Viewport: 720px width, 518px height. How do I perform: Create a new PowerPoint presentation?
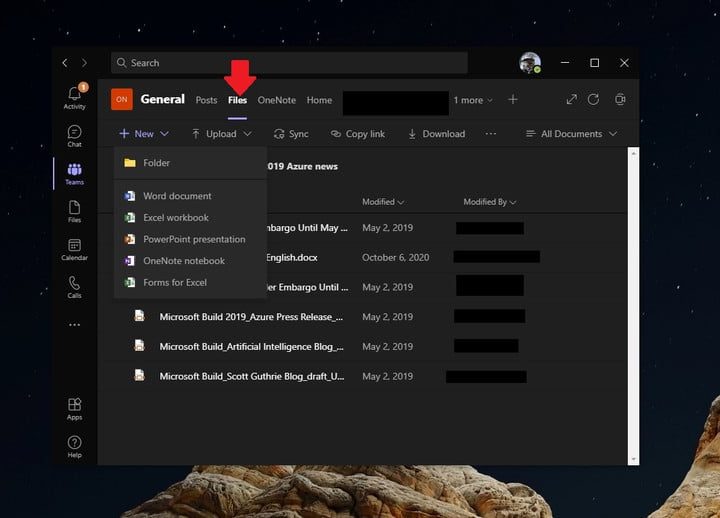pyautogui.click(x=190, y=239)
